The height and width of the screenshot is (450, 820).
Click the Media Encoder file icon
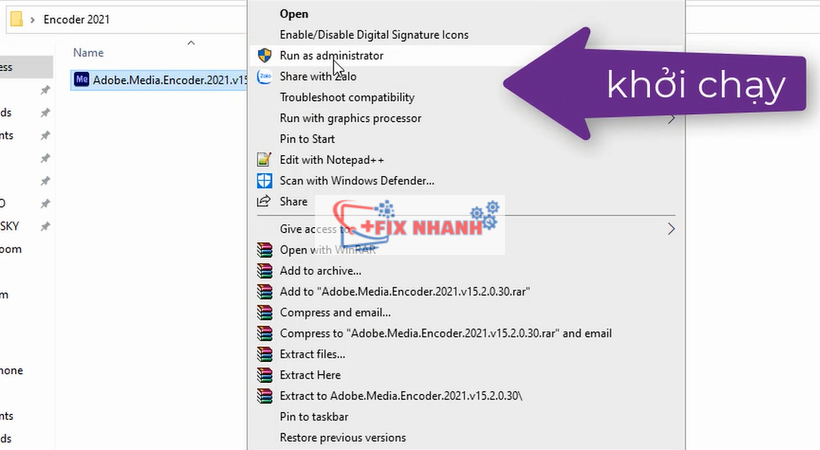click(82, 80)
